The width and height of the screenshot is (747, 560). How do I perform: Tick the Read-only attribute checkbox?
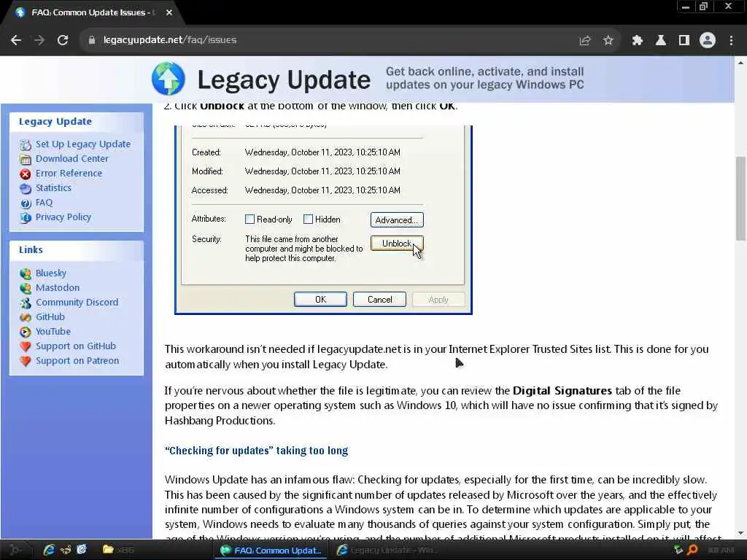coord(249,219)
